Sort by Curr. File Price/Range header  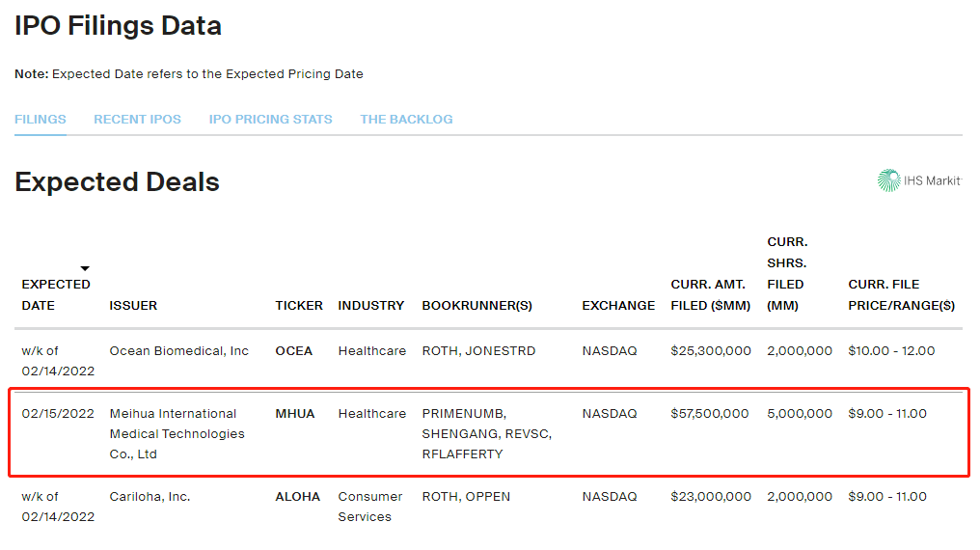tap(901, 295)
